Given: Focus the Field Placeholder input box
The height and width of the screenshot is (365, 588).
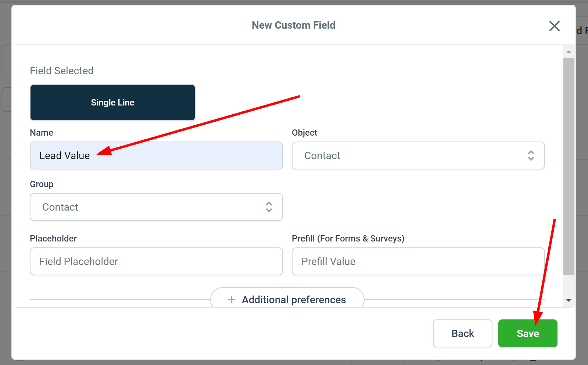Looking at the screenshot, I should tap(156, 261).
